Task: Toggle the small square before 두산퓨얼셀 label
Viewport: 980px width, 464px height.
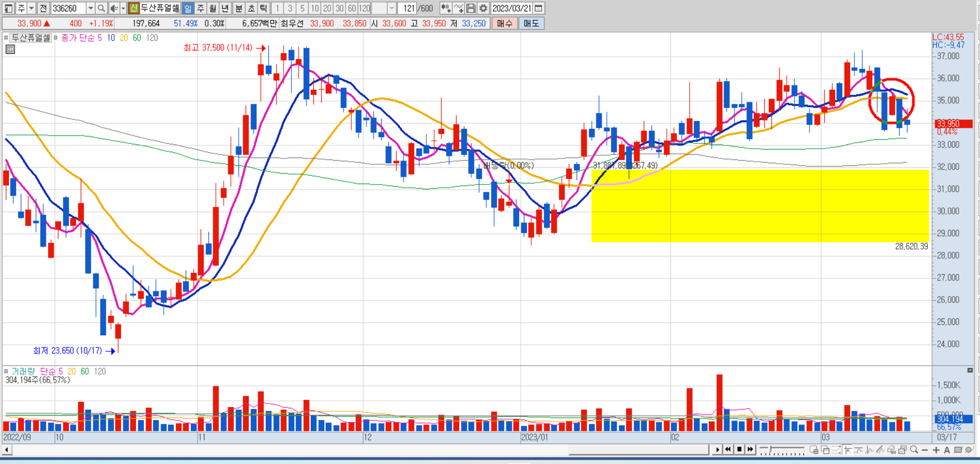Action: tap(6, 38)
